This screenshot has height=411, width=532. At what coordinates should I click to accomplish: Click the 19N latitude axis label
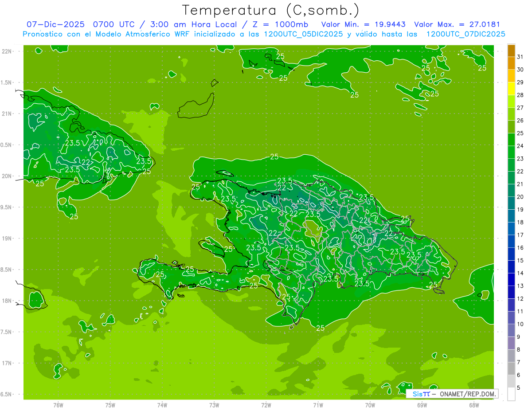click(x=8, y=239)
